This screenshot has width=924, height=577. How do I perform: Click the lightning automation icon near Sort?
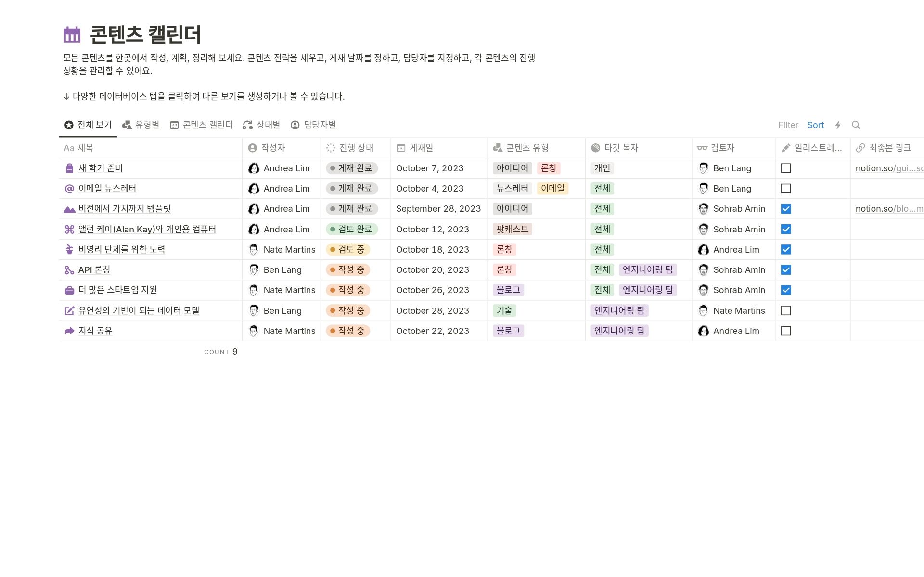tap(838, 125)
